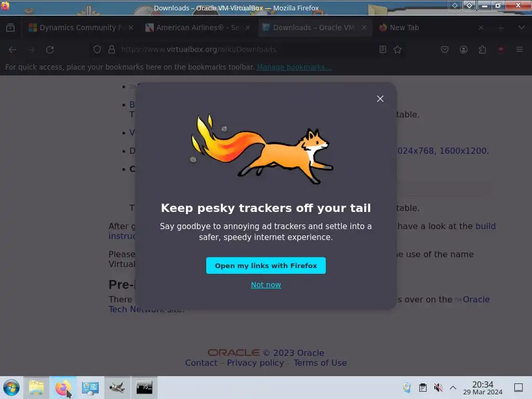Screen dimensions: 532x399
Task: Open the Firefox account icon
Action: [463, 49]
